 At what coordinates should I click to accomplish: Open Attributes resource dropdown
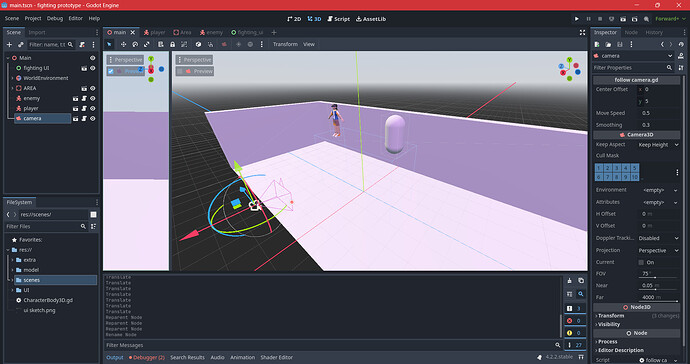coord(660,202)
